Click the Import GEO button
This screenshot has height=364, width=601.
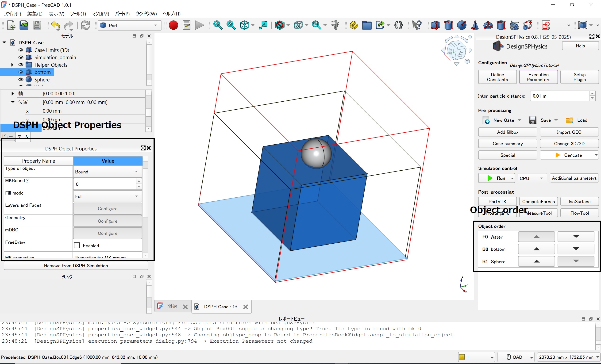[569, 132]
